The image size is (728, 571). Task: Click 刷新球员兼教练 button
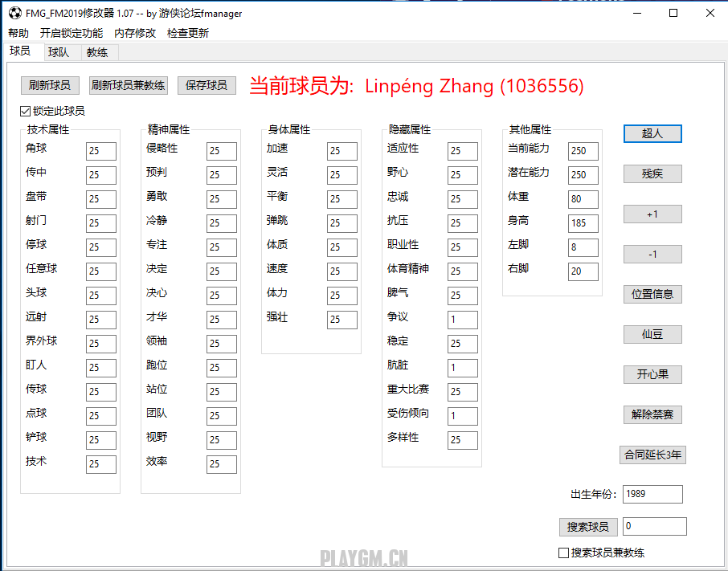[129, 85]
